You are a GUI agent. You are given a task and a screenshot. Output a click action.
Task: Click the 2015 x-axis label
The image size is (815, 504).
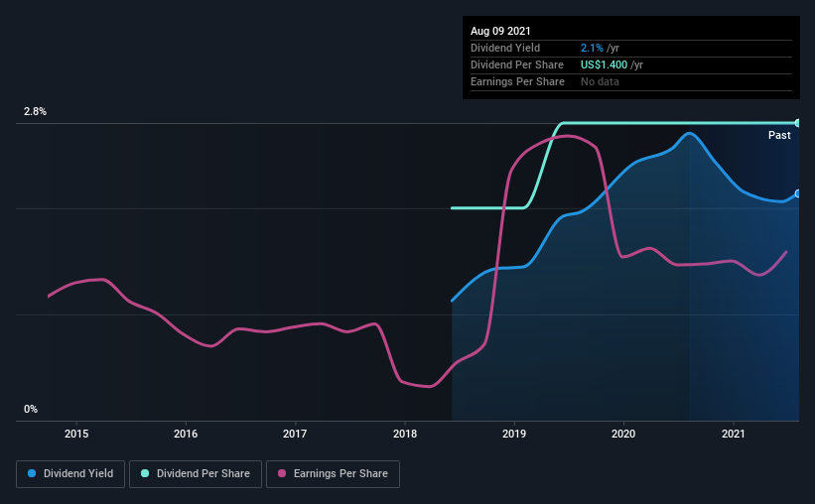pyautogui.click(x=76, y=434)
